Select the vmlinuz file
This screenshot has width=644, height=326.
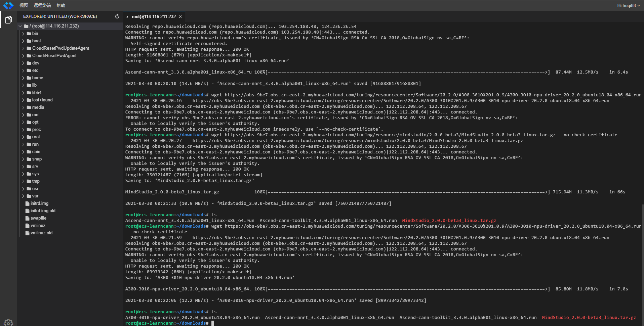(x=38, y=226)
